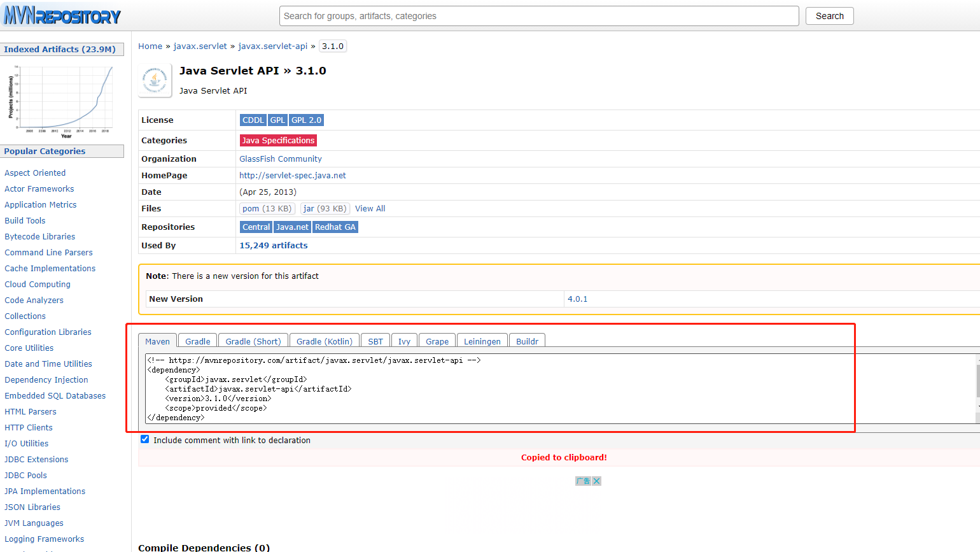Open Indexed Artifacts (23.9M) header link
The height and width of the screenshot is (552, 980).
[60, 49]
